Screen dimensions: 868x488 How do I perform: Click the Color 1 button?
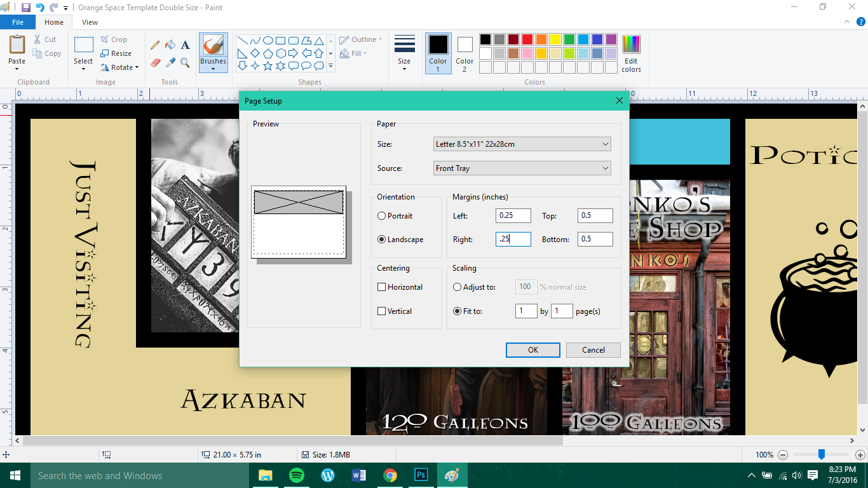[x=438, y=53]
